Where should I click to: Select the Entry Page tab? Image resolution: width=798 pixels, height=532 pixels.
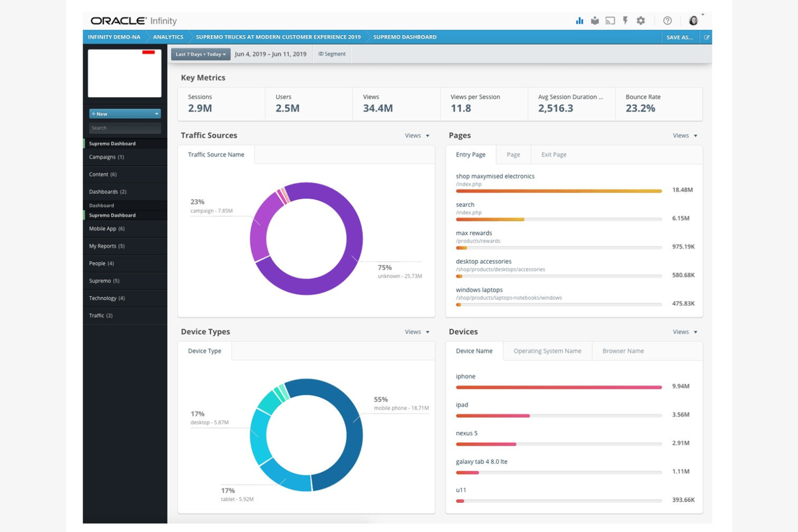pos(471,155)
